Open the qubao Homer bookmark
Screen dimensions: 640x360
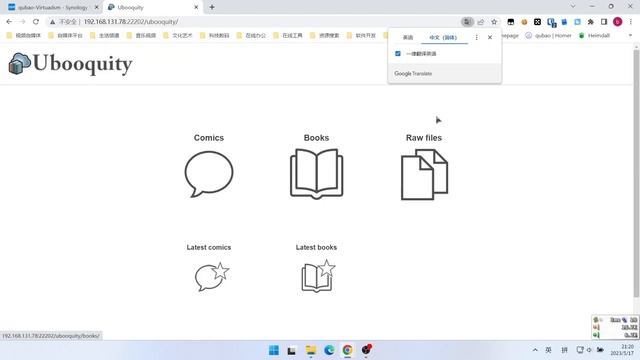pyautogui.click(x=549, y=36)
